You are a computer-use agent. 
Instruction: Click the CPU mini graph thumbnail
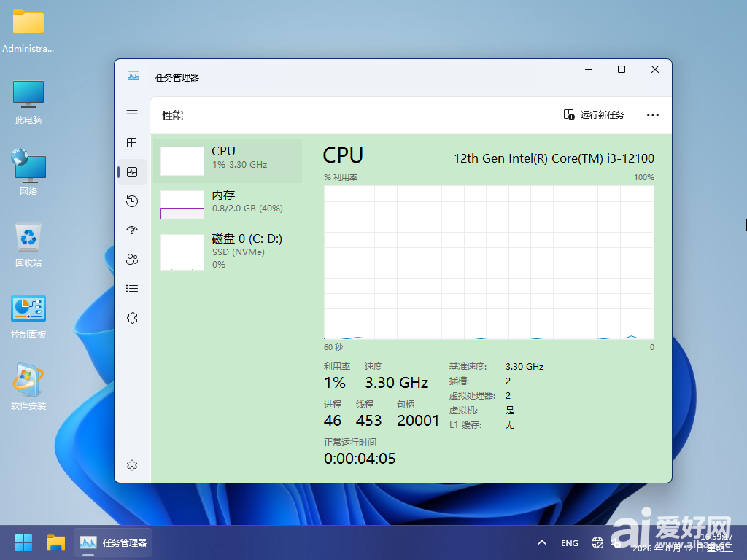(x=182, y=161)
